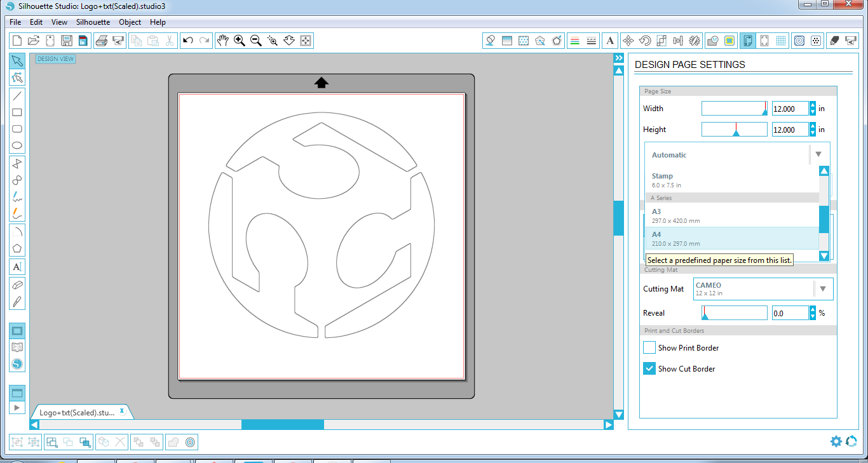The image size is (868, 463).
Task: Open the Fill Color paint bucket panel
Action: click(491, 41)
